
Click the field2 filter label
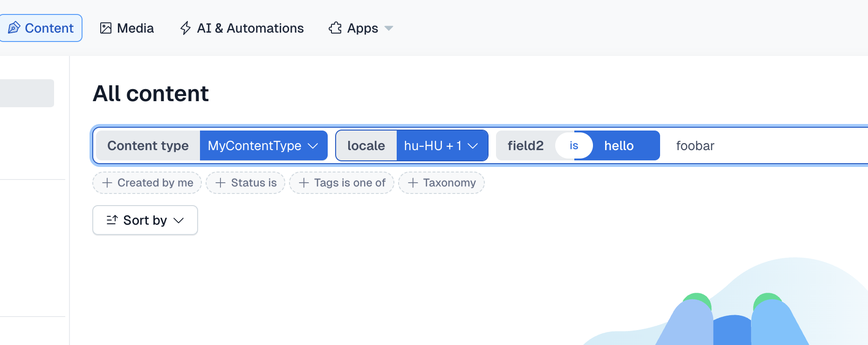[x=525, y=145]
